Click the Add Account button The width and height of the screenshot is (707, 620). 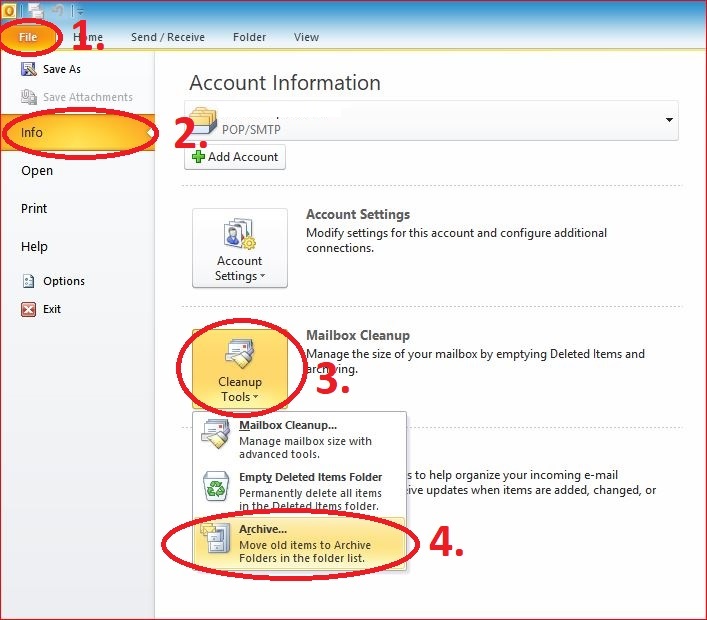tap(235, 157)
